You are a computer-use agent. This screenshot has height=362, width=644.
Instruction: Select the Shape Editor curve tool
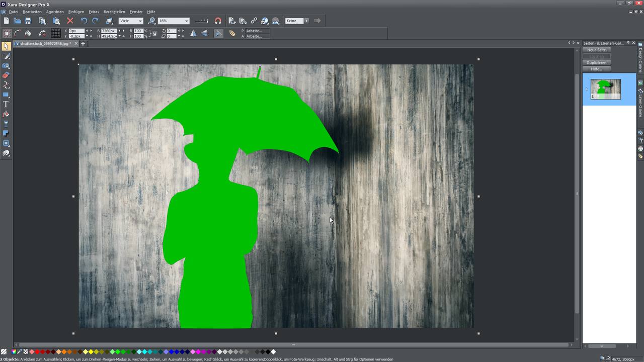pos(6,85)
